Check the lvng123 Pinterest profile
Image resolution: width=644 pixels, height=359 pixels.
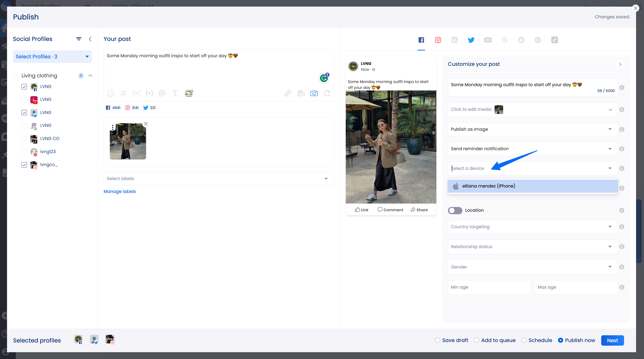[24, 152]
